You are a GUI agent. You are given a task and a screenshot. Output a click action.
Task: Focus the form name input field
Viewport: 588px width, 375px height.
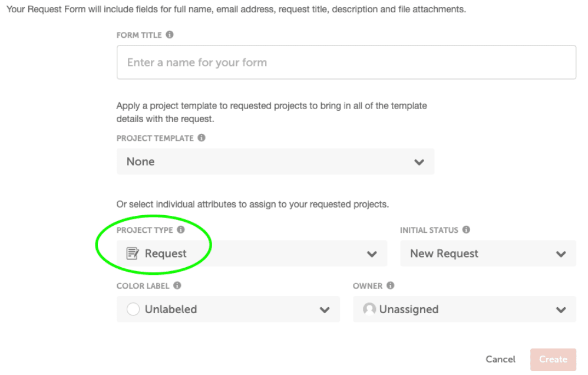(x=346, y=63)
